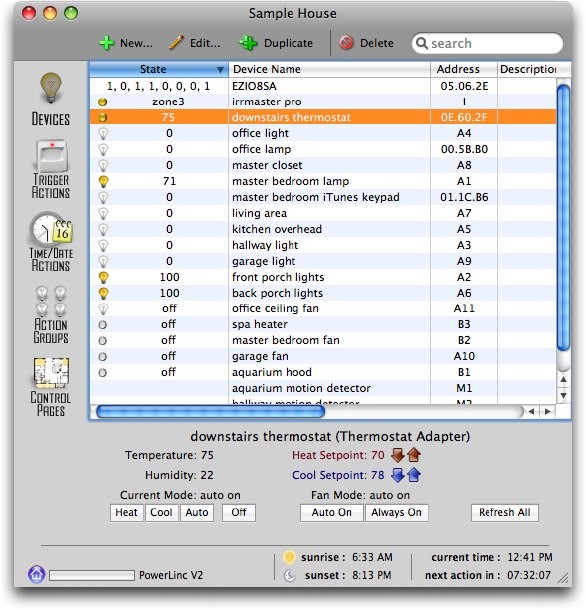Lower the Heat Setpoint with red down arrow

click(398, 455)
